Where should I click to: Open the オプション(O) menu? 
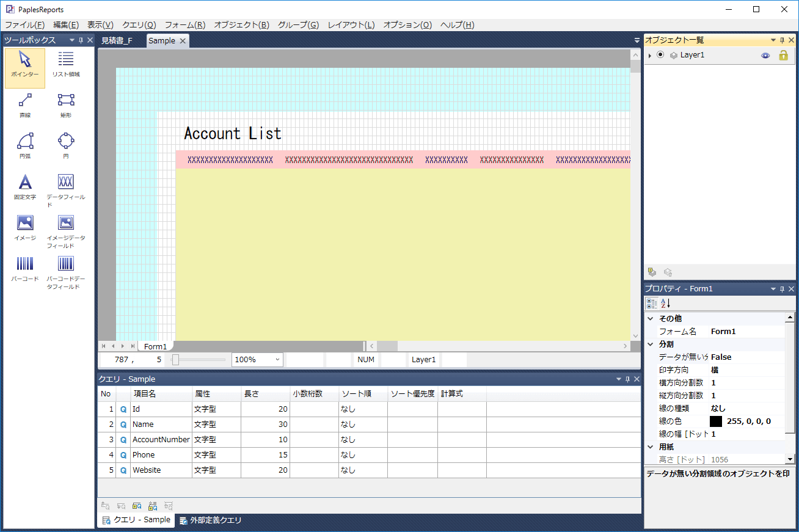point(407,25)
